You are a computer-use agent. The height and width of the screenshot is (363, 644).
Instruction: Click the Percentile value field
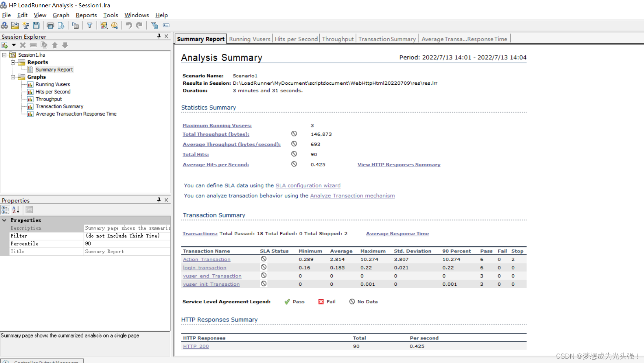tap(127, 244)
